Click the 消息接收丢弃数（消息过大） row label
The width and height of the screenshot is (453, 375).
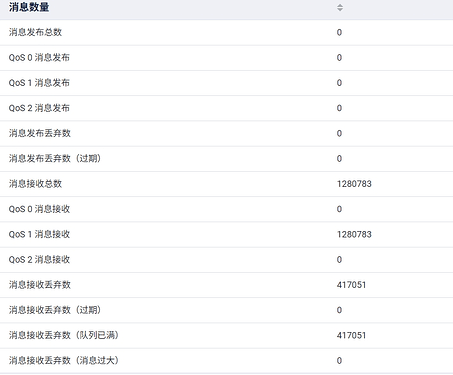[64, 360]
